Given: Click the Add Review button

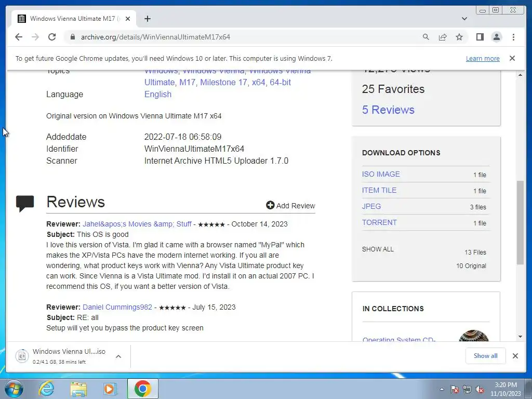Looking at the screenshot, I should click(x=291, y=206).
